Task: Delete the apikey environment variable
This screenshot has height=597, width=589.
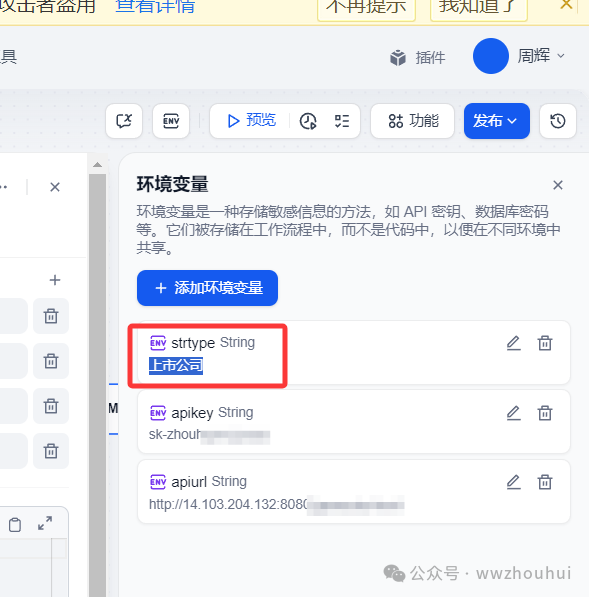Action: [545, 413]
